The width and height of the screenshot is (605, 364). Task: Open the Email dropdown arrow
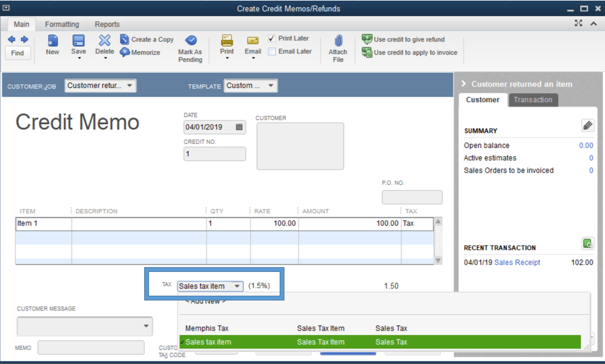[x=254, y=58]
